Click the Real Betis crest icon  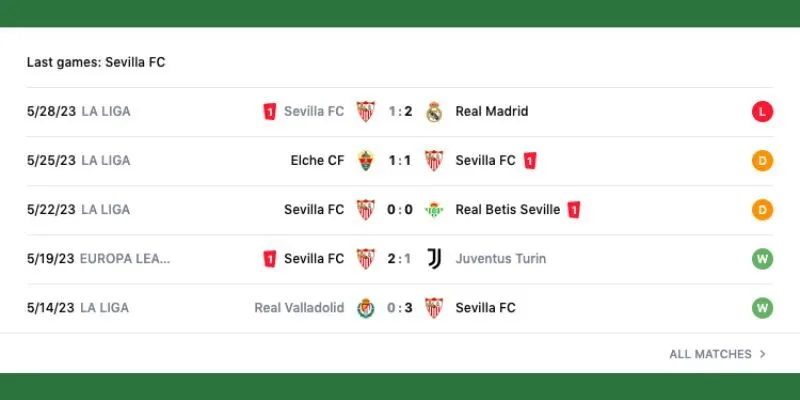click(434, 210)
